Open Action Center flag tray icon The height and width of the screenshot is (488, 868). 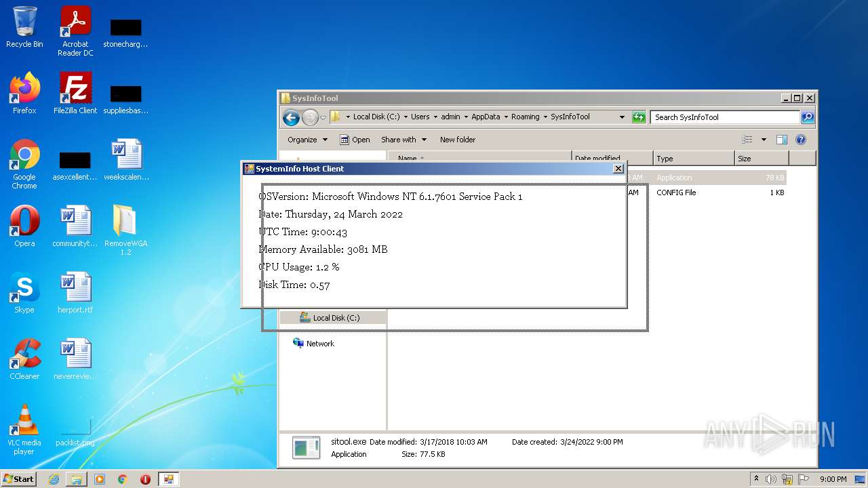tap(804, 479)
